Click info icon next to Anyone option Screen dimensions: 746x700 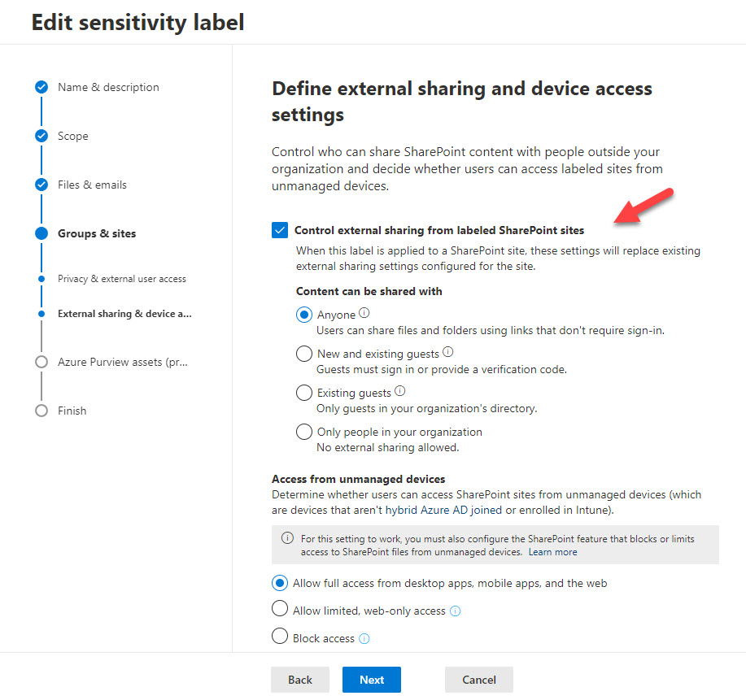364,313
